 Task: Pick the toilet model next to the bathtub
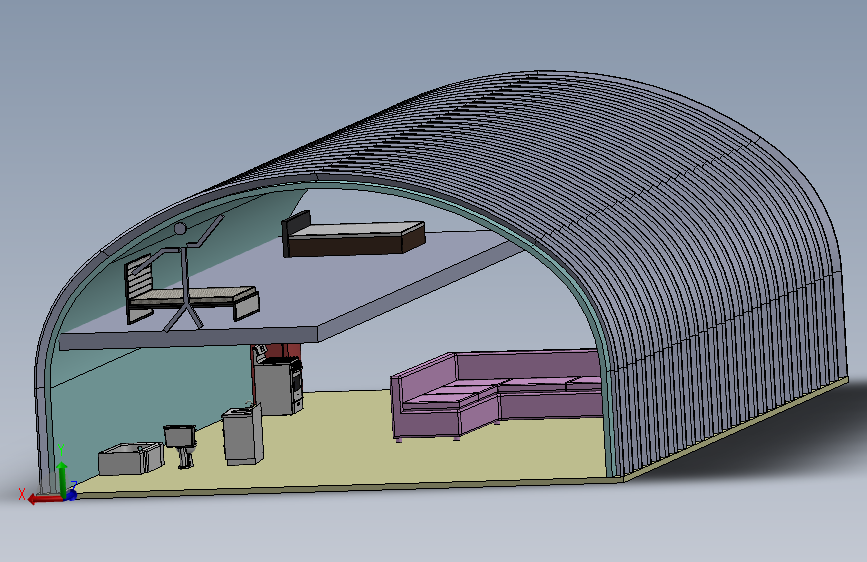coord(180,445)
